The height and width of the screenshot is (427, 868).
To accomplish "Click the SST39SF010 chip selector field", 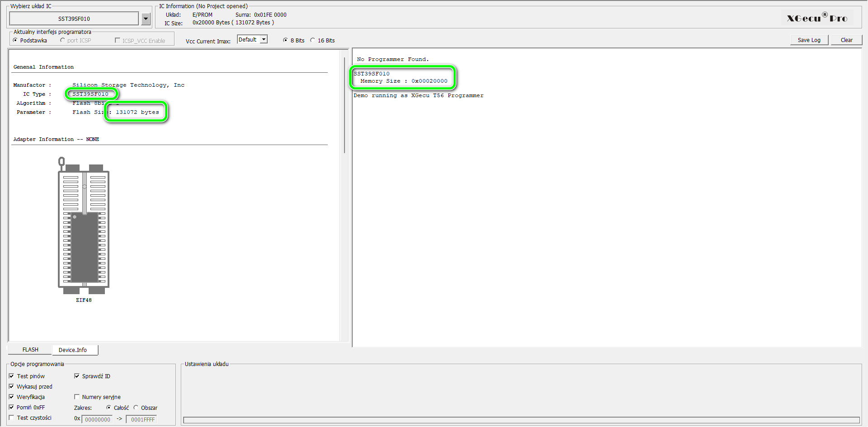I will [x=74, y=19].
